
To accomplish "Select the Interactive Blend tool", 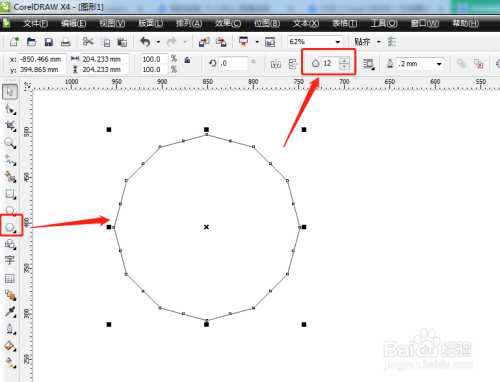I will (x=10, y=295).
